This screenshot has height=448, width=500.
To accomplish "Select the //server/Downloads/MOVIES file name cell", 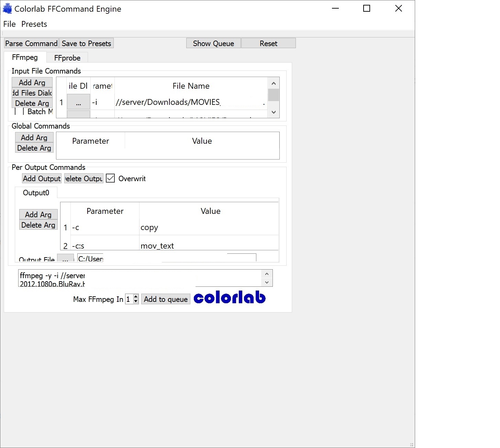I will 191,102.
